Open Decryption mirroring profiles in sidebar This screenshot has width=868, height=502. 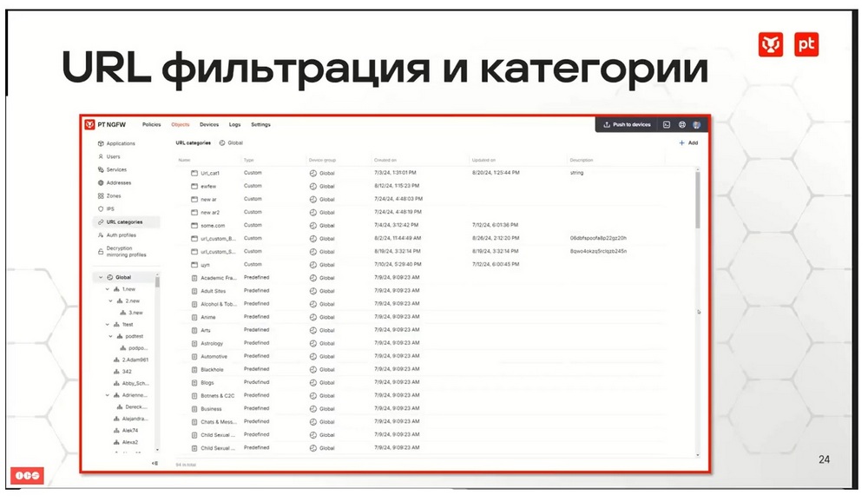pyautogui.click(x=122, y=252)
